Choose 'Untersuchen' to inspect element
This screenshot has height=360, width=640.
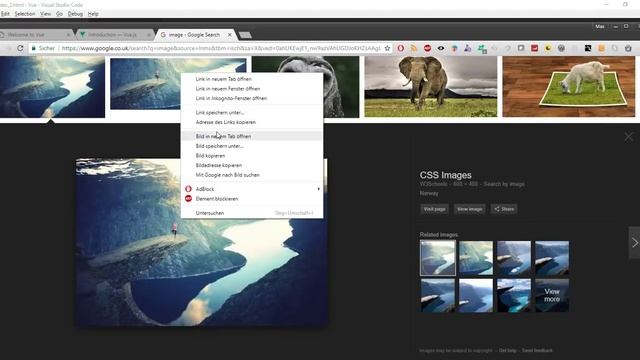[x=252, y=213]
